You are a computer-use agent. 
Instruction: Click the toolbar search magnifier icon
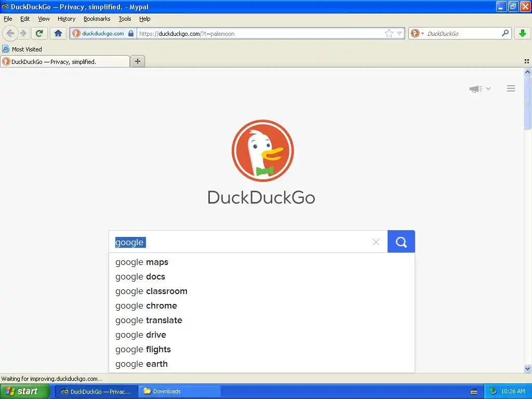coord(505,33)
